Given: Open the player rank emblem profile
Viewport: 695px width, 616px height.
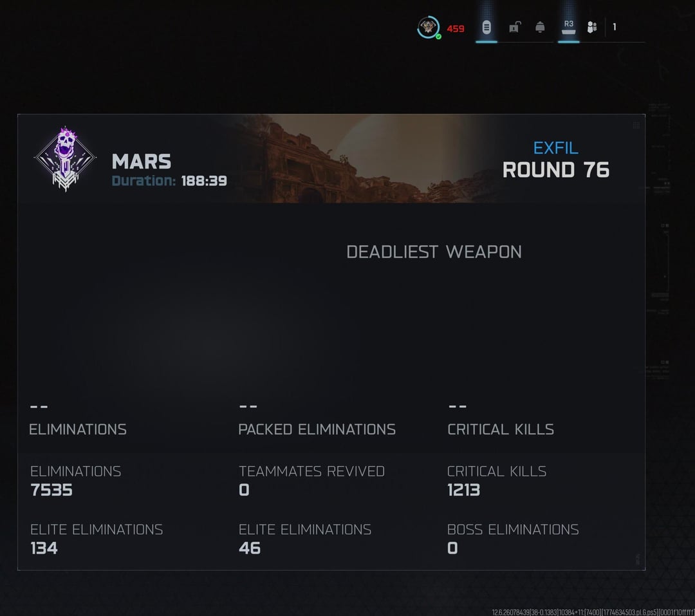Looking at the screenshot, I should (x=428, y=27).
